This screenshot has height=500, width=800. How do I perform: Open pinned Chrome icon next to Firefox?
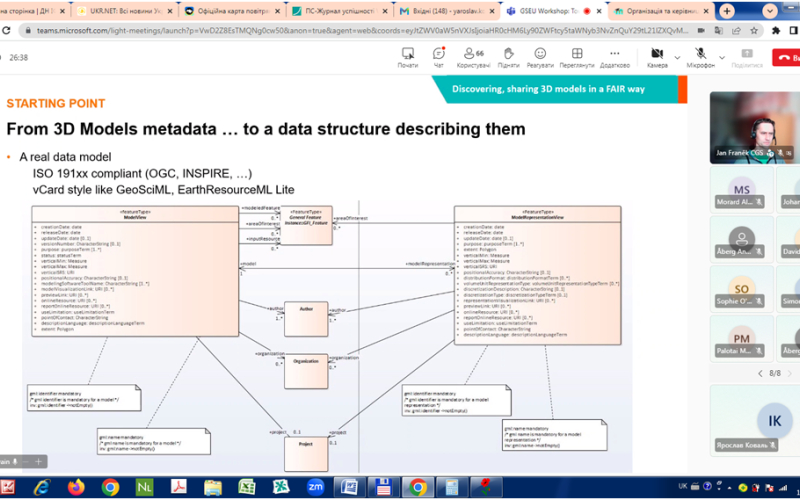(110, 488)
